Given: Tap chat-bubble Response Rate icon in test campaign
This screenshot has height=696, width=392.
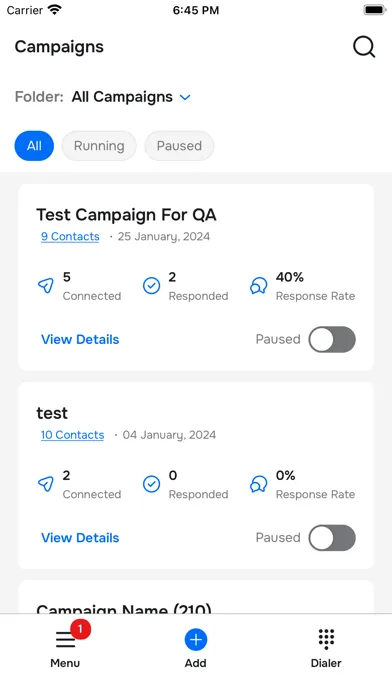Looking at the screenshot, I should click(258, 484).
